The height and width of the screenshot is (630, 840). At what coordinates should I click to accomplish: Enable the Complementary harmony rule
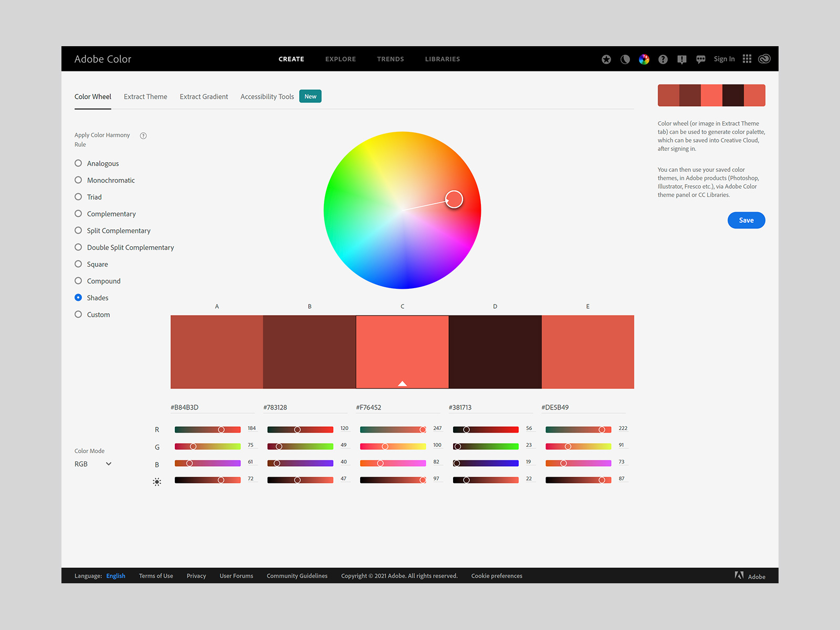point(78,214)
